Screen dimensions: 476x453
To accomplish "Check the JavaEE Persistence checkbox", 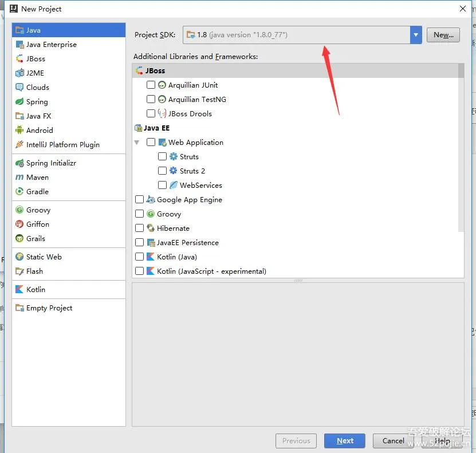I will 139,242.
